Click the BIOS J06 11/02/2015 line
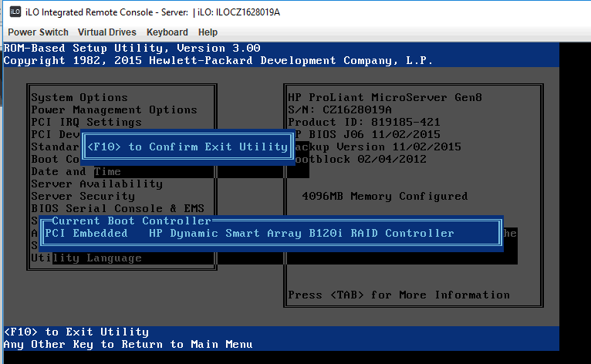 click(367, 134)
